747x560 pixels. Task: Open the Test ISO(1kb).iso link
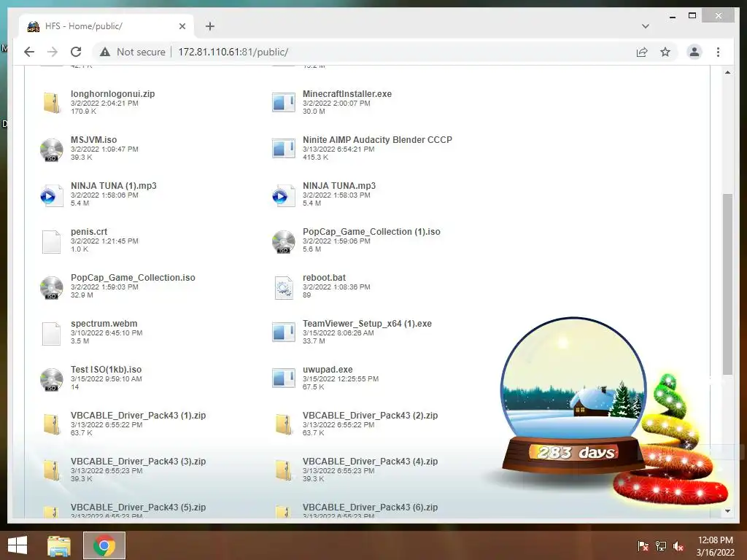(x=106, y=369)
